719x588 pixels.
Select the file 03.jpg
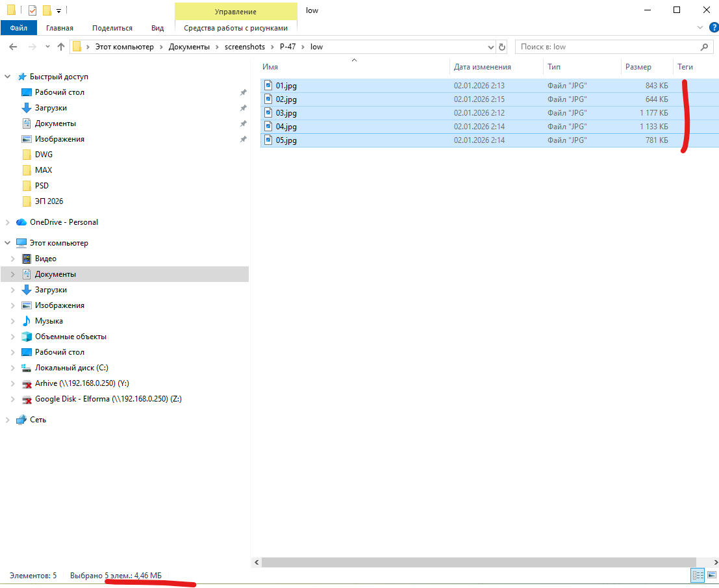click(x=286, y=113)
